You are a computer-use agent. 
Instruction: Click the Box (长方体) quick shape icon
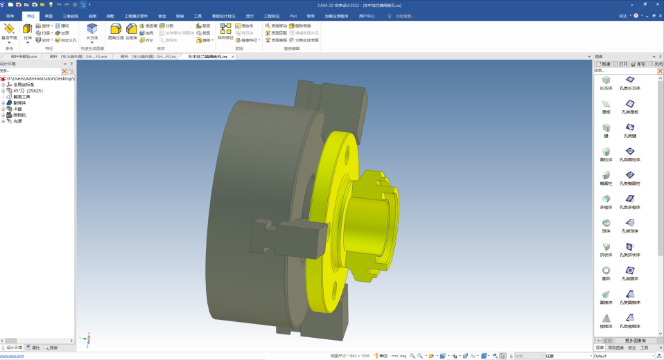[x=92, y=32]
